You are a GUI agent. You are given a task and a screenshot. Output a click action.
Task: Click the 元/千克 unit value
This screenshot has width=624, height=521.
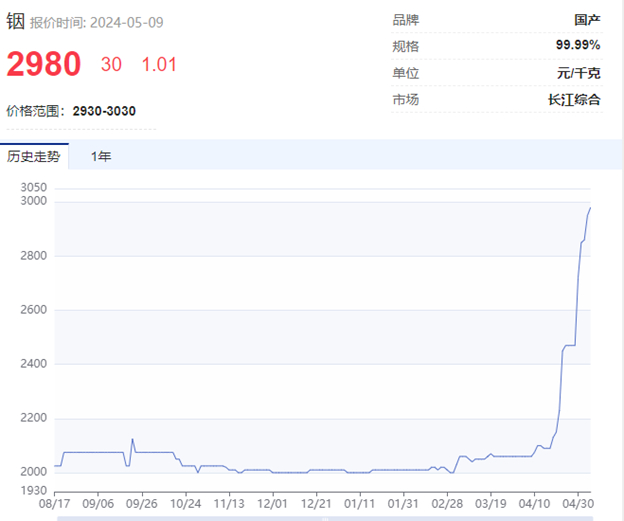[x=578, y=73]
